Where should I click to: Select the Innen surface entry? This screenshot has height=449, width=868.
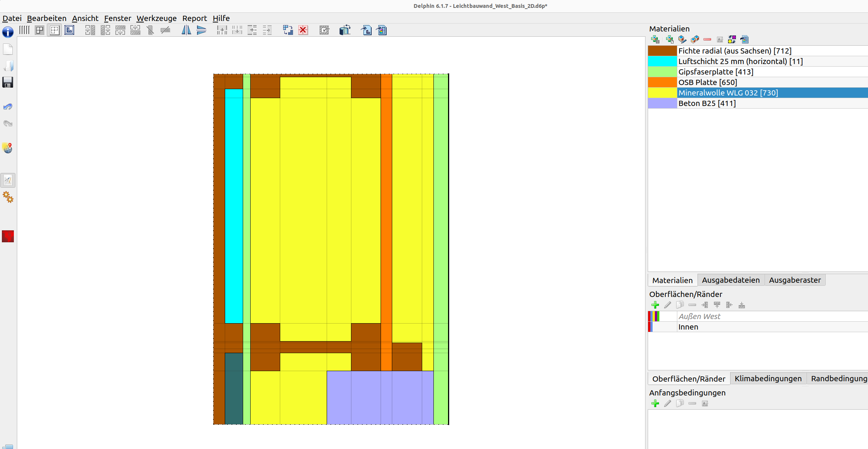pyautogui.click(x=758, y=327)
